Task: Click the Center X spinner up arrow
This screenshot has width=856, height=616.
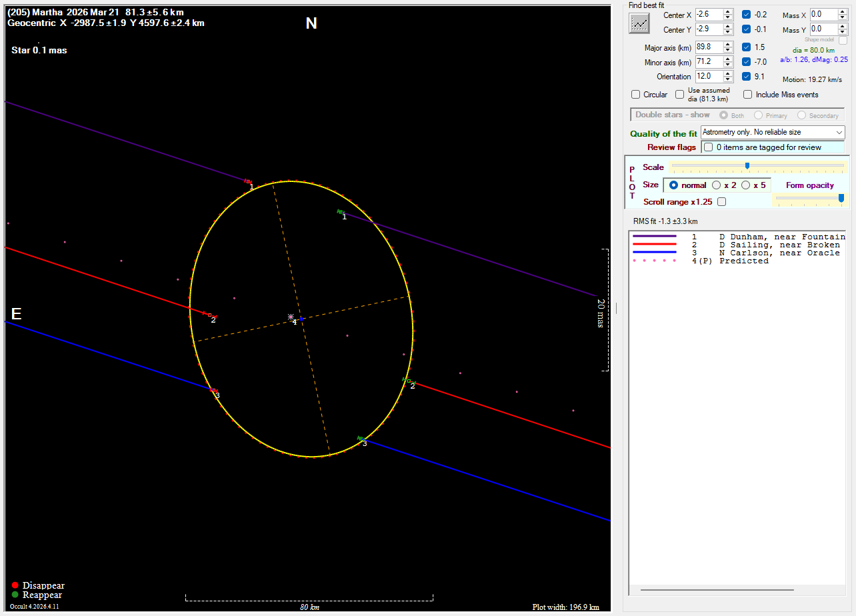Action: click(x=728, y=11)
